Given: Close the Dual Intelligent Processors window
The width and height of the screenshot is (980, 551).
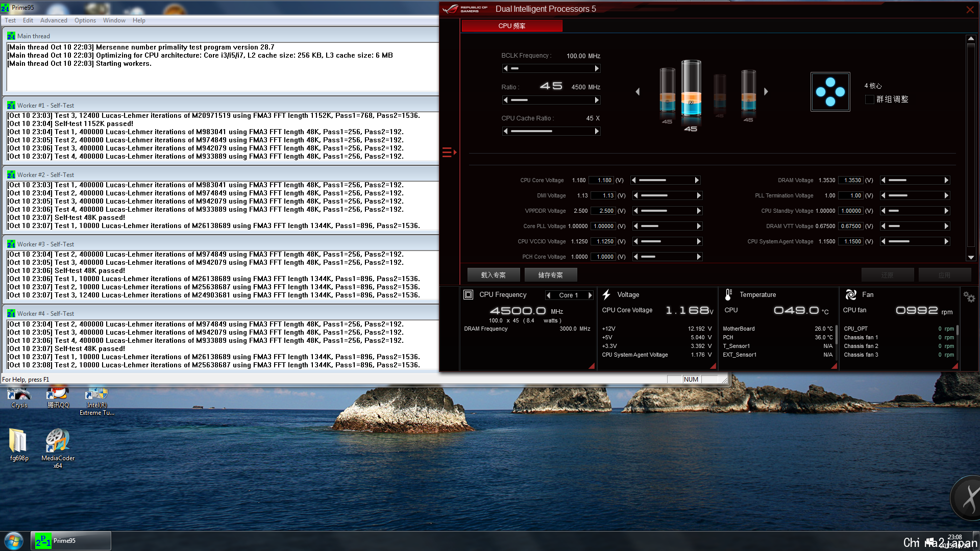Looking at the screenshot, I should tap(970, 10).
